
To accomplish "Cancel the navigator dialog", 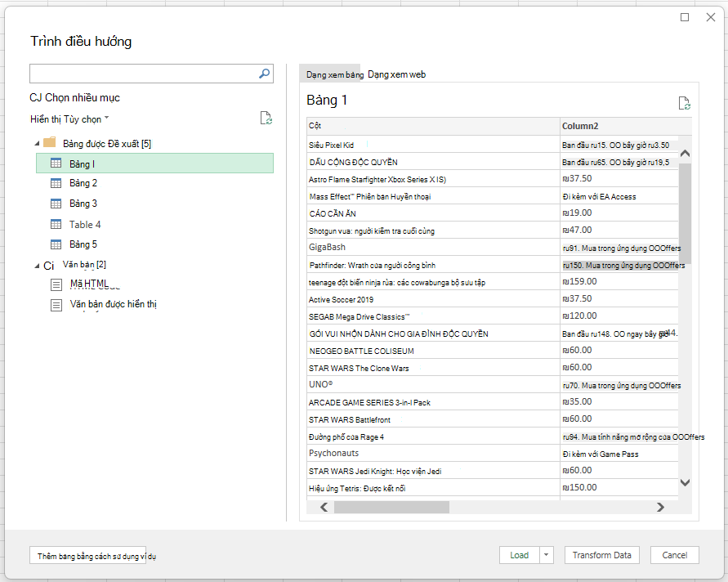I will pyautogui.click(x=675, y=555).
